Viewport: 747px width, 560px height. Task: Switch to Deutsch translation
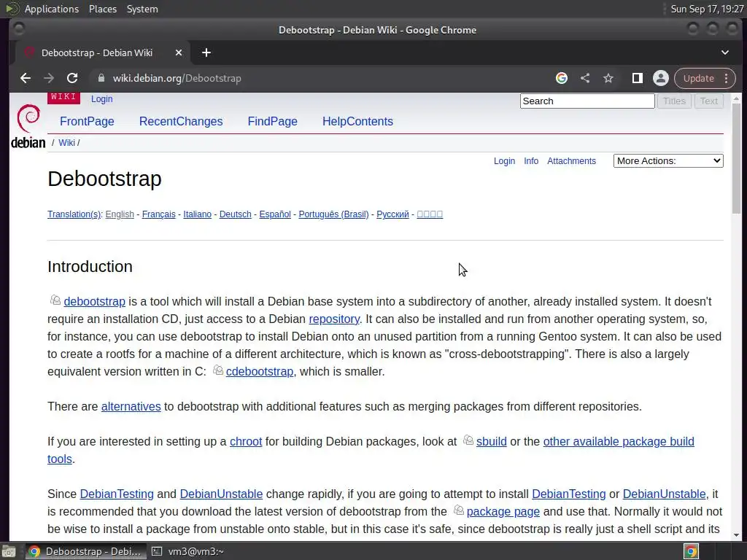(236, 214)
